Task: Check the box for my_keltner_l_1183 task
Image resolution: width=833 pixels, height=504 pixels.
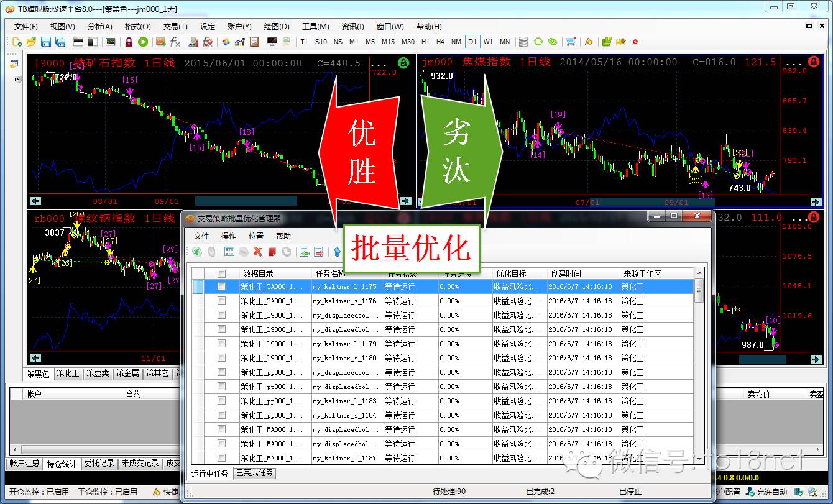Action: [x=221, y=401]
